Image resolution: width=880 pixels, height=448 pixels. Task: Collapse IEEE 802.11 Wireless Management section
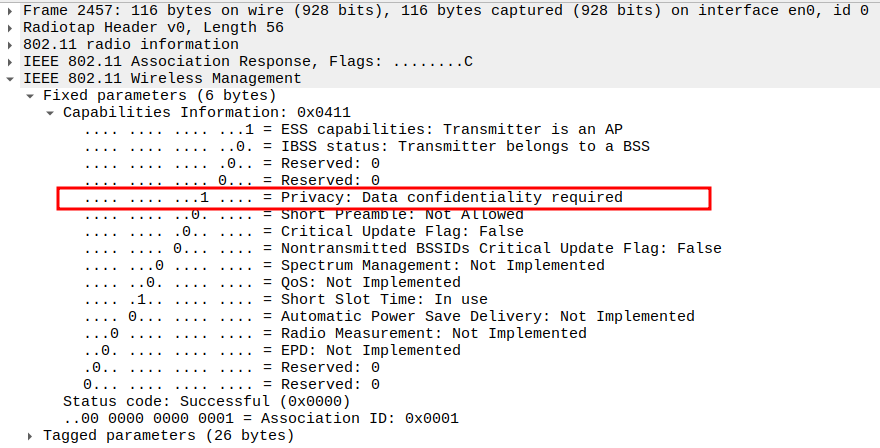click(x=11, y=78)
